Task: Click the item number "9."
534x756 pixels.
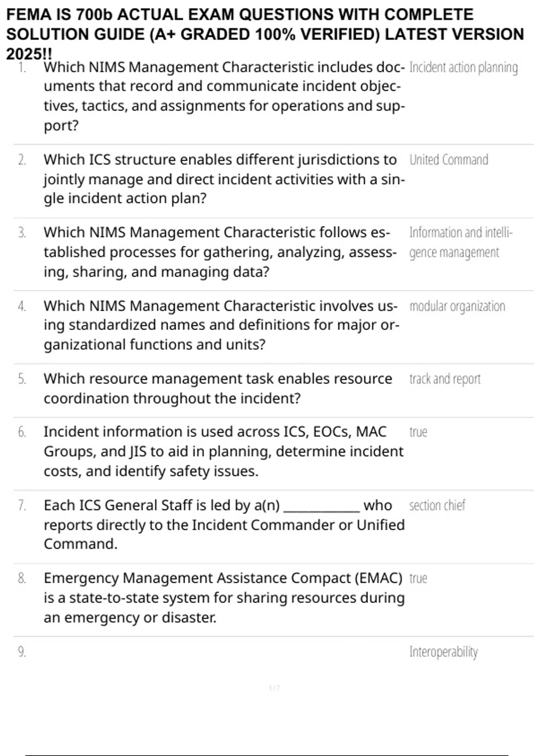Action: point(22,652)
